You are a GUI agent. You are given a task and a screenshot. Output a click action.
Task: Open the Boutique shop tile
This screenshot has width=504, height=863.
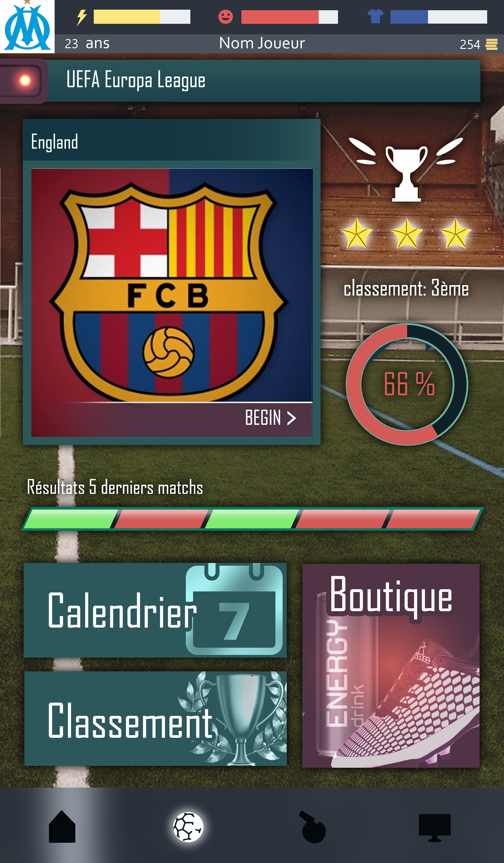(x=391, y=666)
